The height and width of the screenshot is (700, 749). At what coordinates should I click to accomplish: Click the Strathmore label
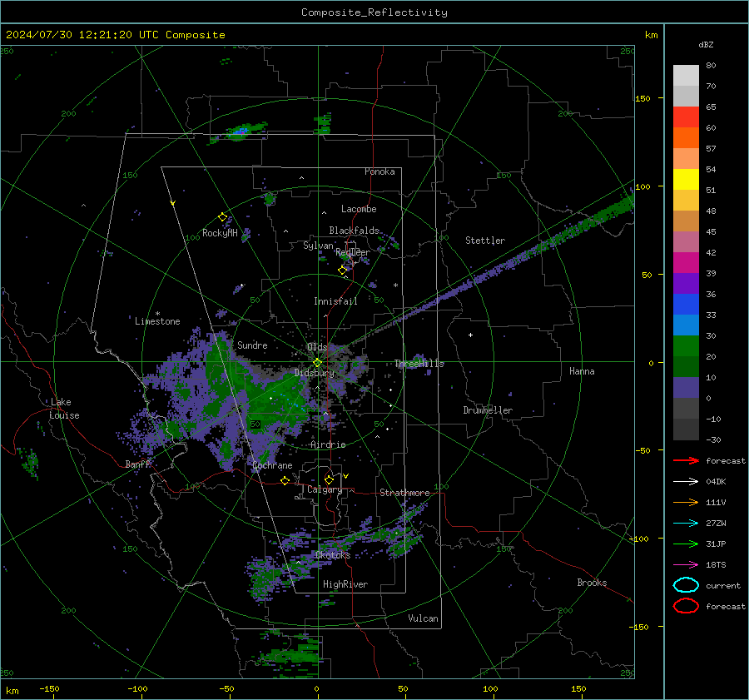(404, 493)
